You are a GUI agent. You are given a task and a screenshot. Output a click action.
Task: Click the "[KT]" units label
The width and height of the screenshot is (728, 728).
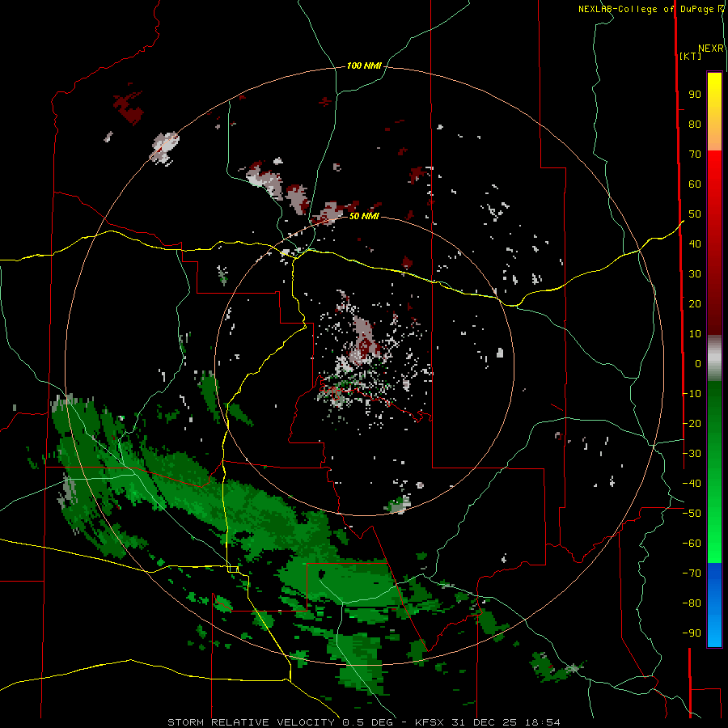point(690,56)
